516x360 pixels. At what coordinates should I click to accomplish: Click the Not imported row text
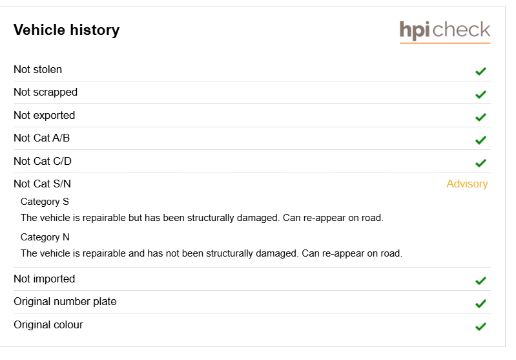point(44,279)
